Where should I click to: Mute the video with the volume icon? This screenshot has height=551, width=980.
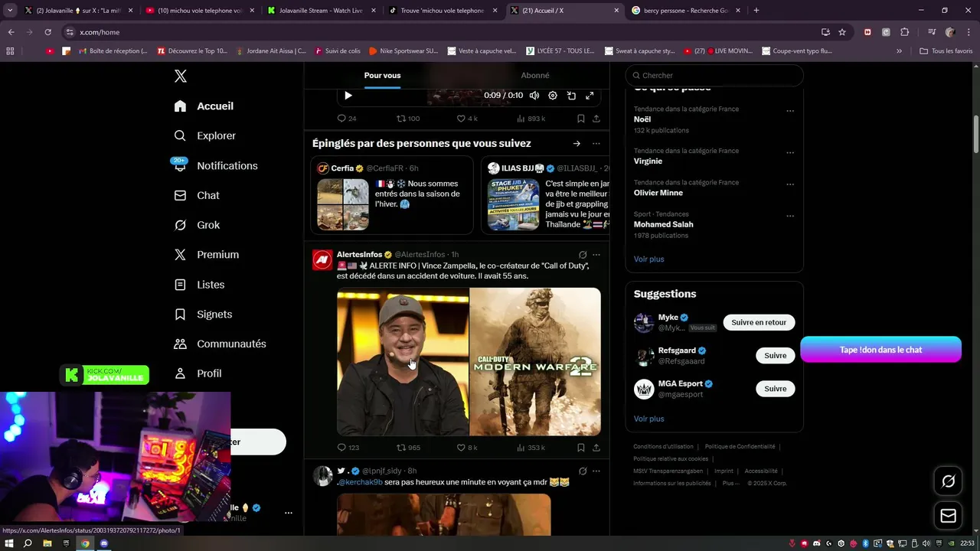[534, 96]
